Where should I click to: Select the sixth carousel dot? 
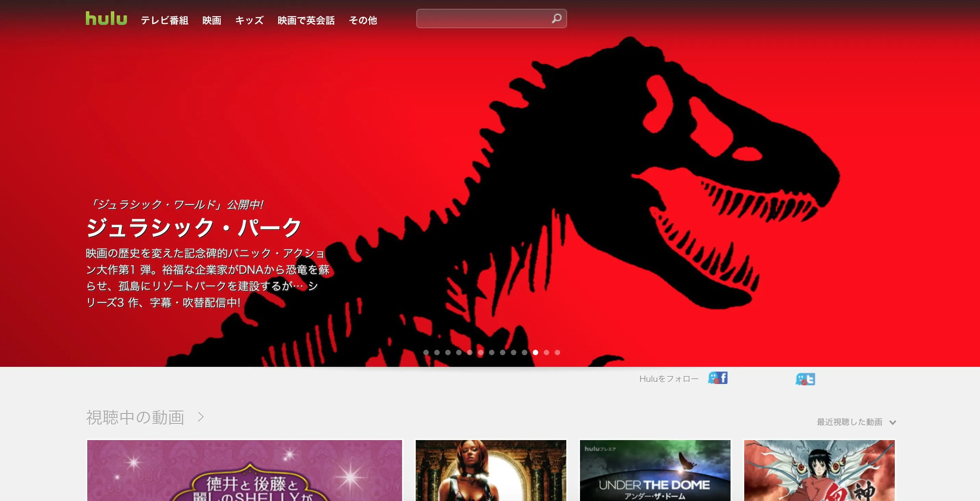click(480, 352)
